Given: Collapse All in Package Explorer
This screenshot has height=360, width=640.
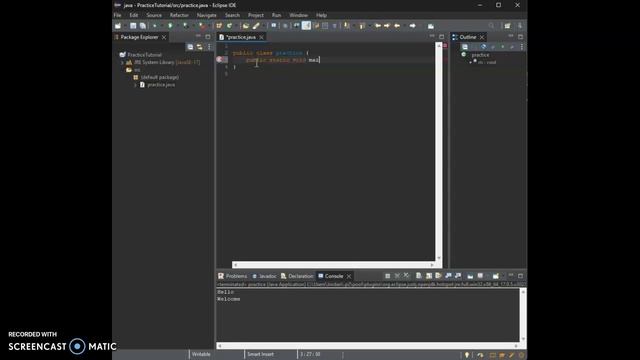Looking at the screenshot, I should pyautogui.click(x=190, y=47).
